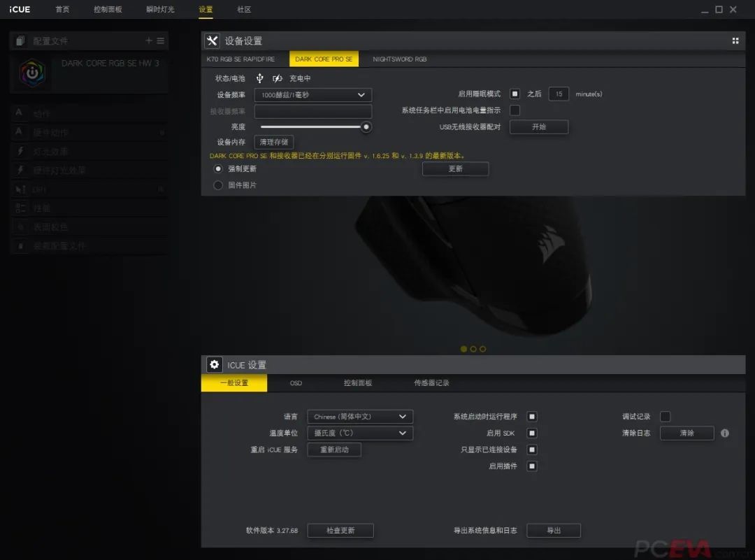This screenshot has height=560, width=755.
Task: Click the disabled 接收器频率 field
Action: tap(313, 111)
